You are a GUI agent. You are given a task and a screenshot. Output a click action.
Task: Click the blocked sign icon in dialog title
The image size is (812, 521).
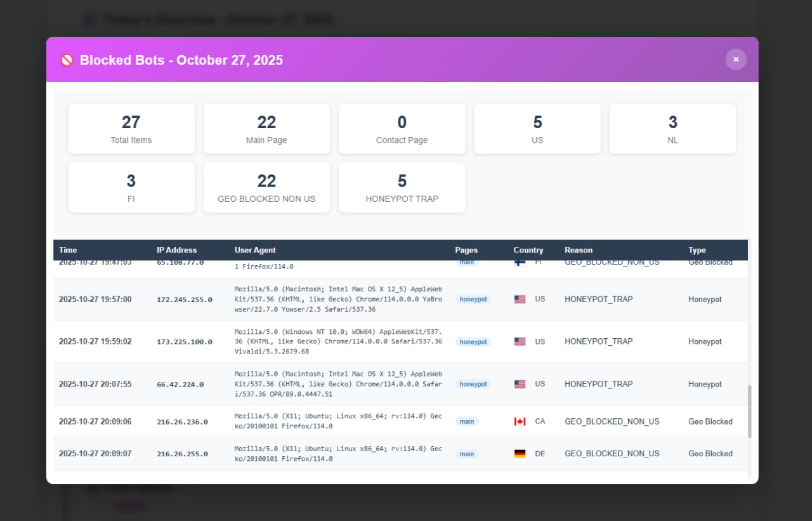67,60
